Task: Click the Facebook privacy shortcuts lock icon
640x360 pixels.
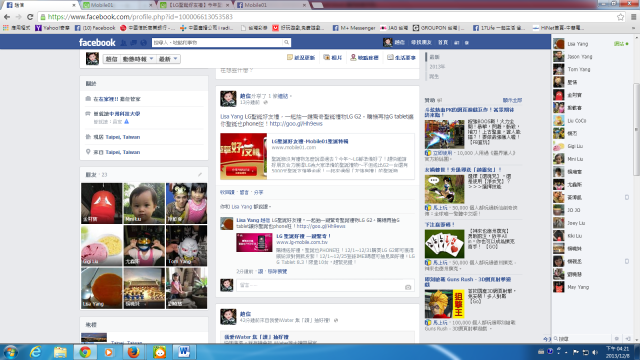Action: pos(457,42)
